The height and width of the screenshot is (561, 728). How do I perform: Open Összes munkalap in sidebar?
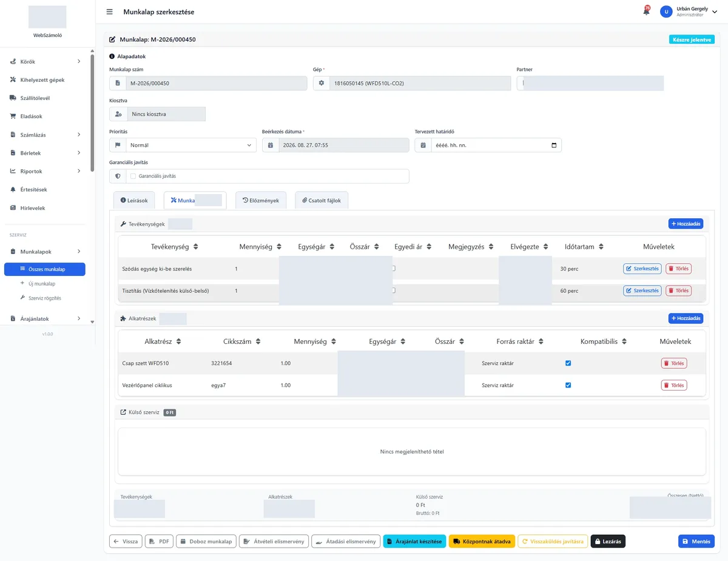[44, 269]
